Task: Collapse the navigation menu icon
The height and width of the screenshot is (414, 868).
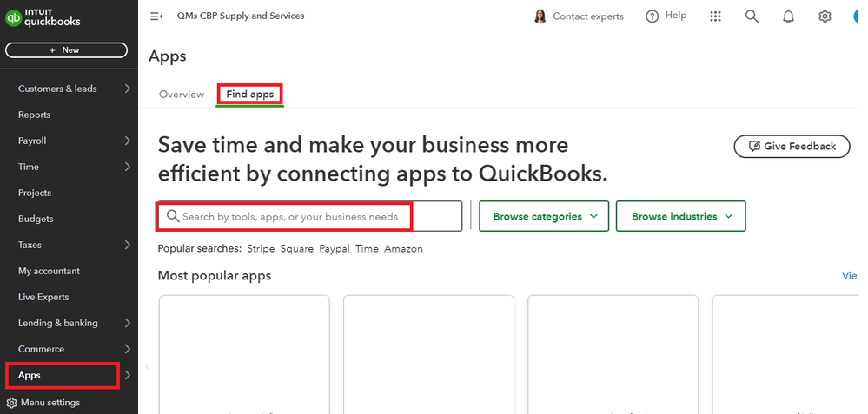Action: (x=156, y=16)
